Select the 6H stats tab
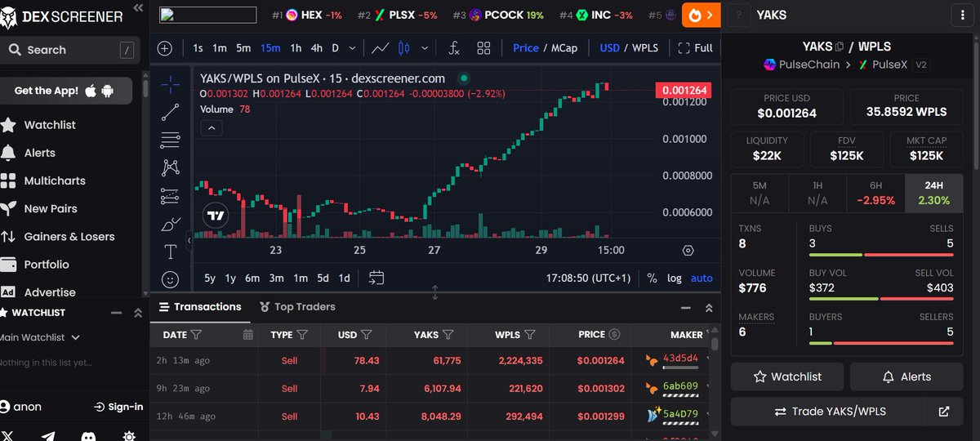Viewport: 980px width, 441px height. pyautogui.click(x=876, y=193)
